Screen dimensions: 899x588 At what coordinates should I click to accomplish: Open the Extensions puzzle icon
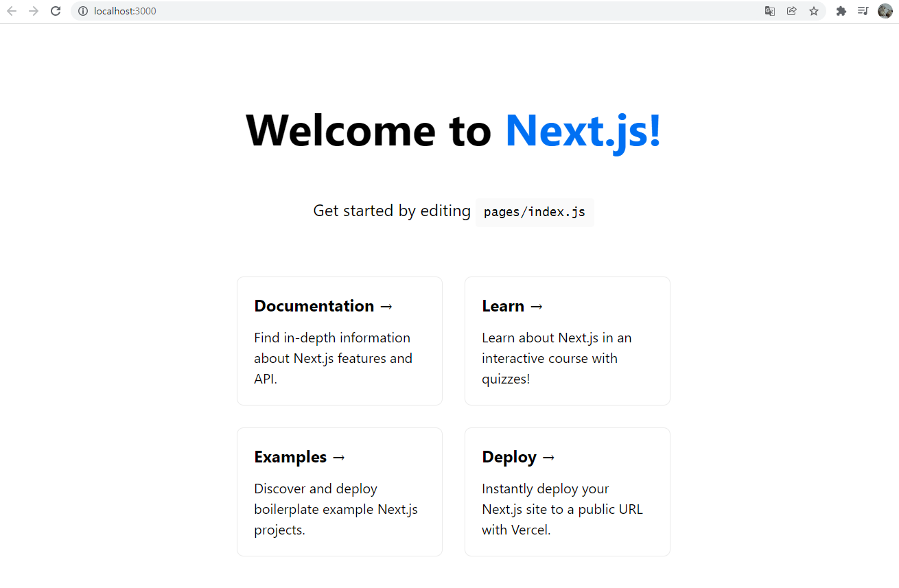pos(841,11)
